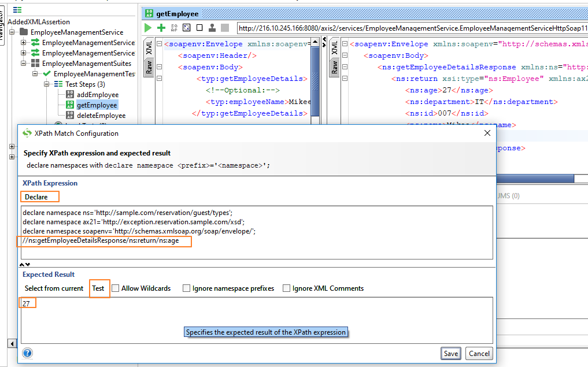This screenshot has width=588, height=367.
Task: Open the help icon in XPath dialog
Action: [27, 353]
